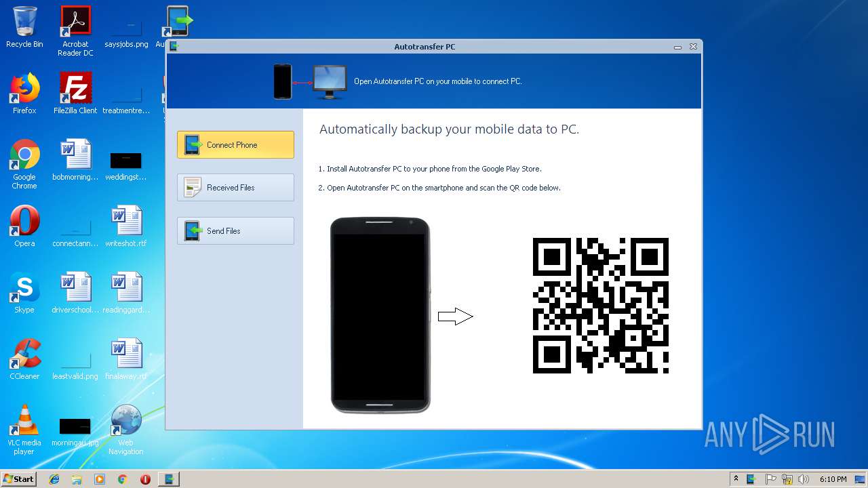Open Opera desktop shortcut
The width and height of the screenshot is (868, 488).
click(x=24, y=226)
